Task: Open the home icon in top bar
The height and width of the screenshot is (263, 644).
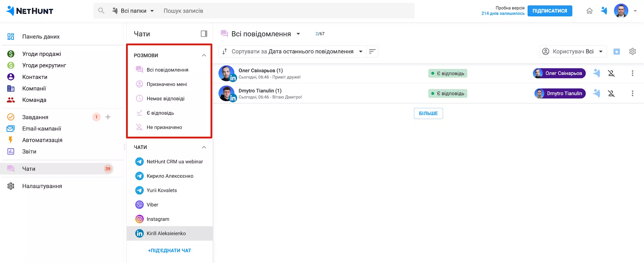Action: tap(590, 11)
